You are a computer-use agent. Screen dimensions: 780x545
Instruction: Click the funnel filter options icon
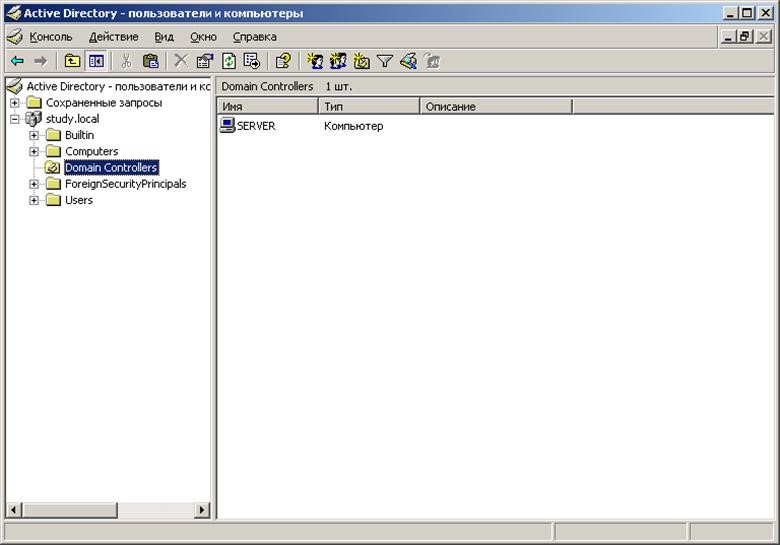click(384, 61)
